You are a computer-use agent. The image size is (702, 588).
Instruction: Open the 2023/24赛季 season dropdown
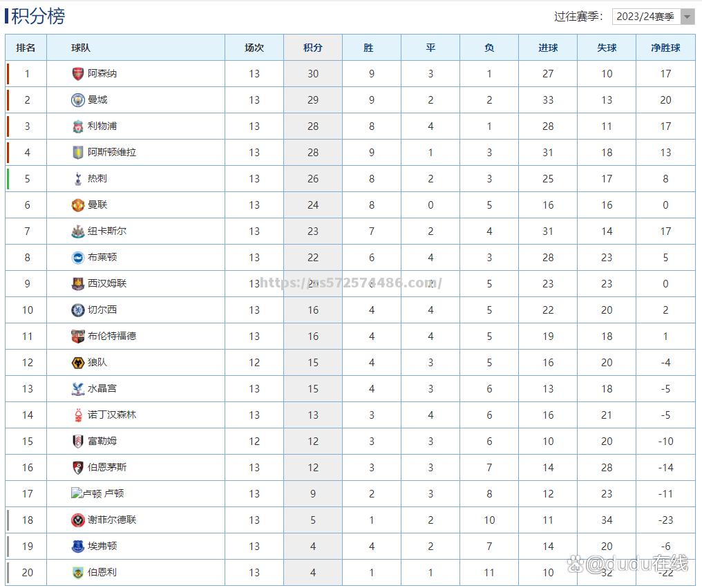653,17
